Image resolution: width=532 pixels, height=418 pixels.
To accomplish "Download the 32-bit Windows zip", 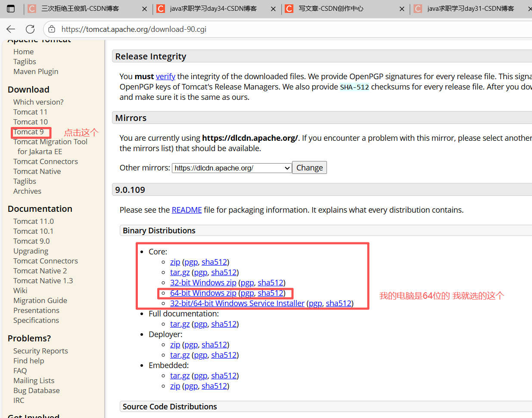I will [x=203, y=282].
